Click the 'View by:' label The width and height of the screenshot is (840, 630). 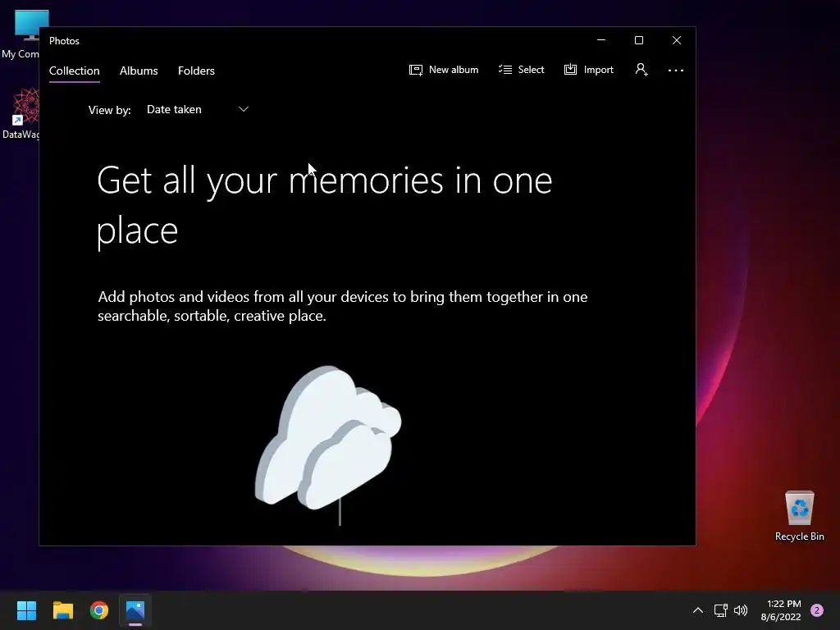[110, 110]
